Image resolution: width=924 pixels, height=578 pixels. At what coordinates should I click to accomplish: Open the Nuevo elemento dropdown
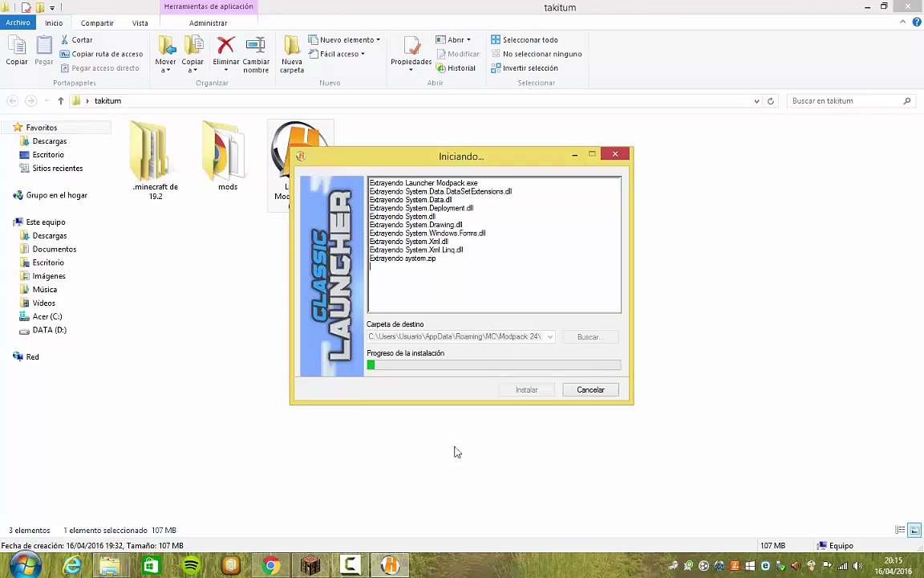[x=345, y=39]
